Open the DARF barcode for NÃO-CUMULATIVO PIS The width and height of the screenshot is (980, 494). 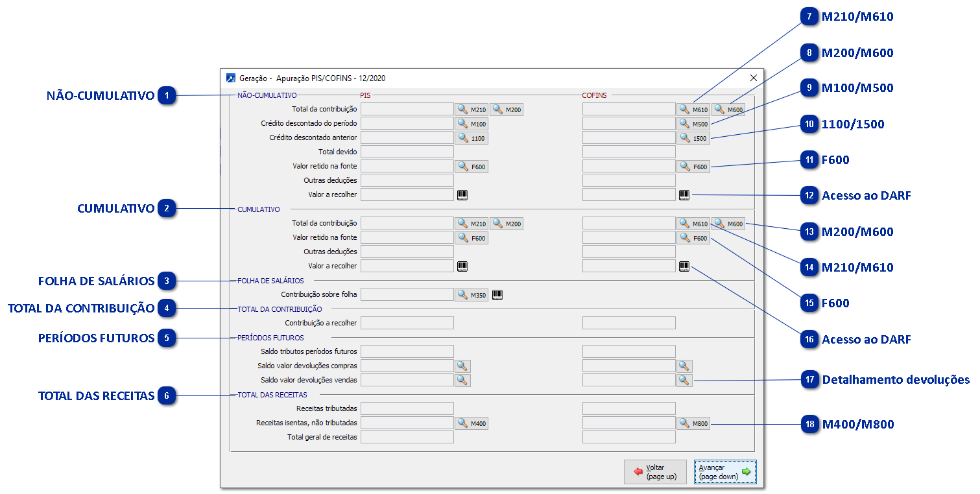[462, 194]
